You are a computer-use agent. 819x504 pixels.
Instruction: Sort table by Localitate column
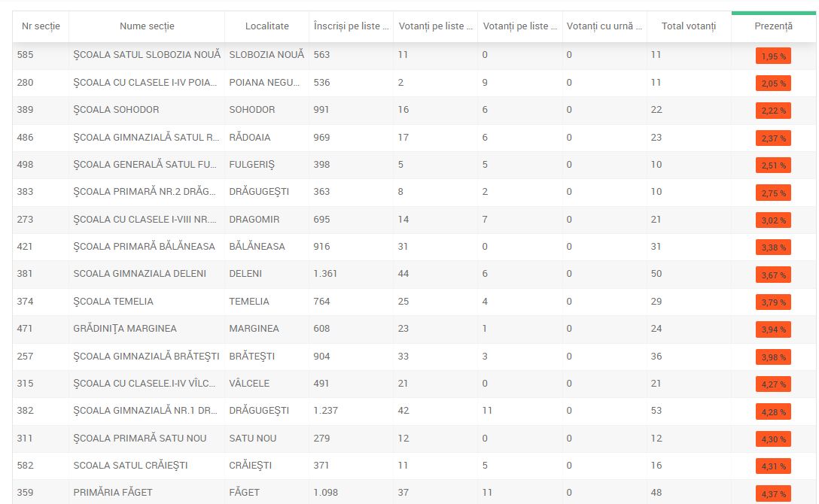266,26
